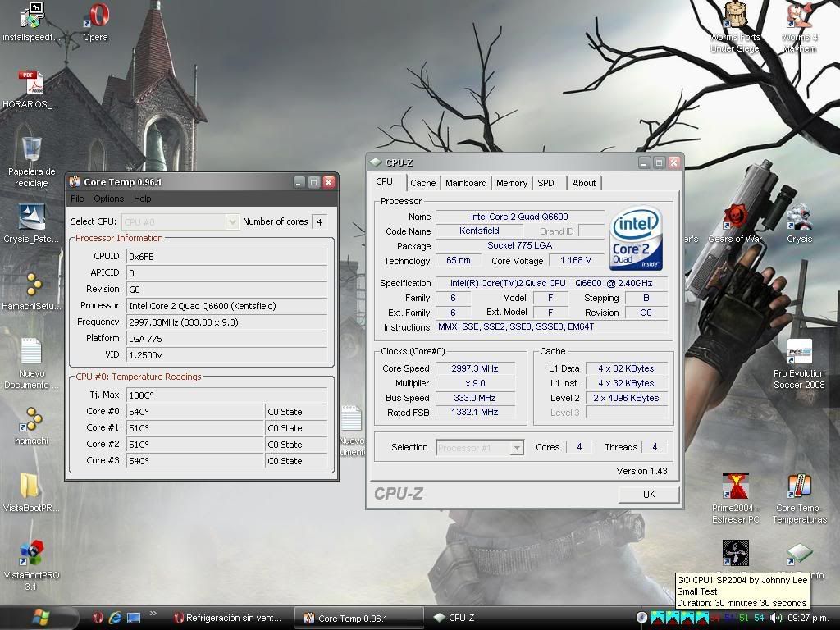This screenshot has height=630, width=840.
Task: Click the Core #1 temperature value
Action: tap(195, 428)
